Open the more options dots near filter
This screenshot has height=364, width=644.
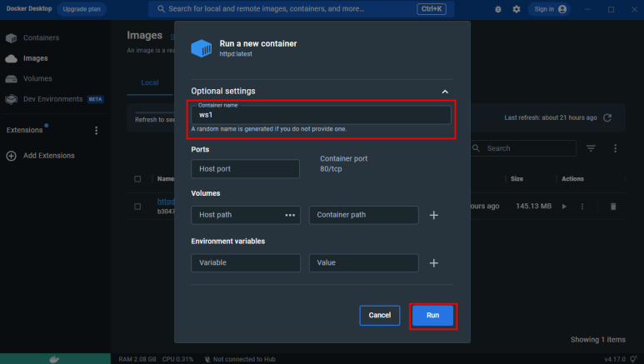(x=615, y=148)
